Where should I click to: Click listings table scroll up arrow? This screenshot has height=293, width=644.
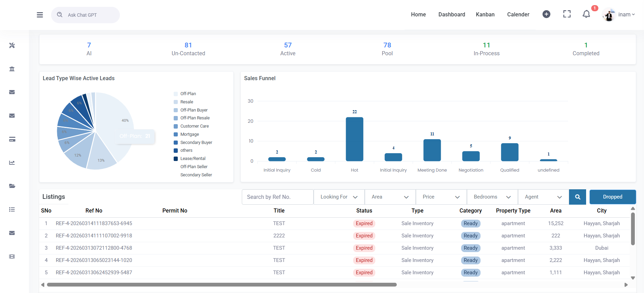coord(633,208)
